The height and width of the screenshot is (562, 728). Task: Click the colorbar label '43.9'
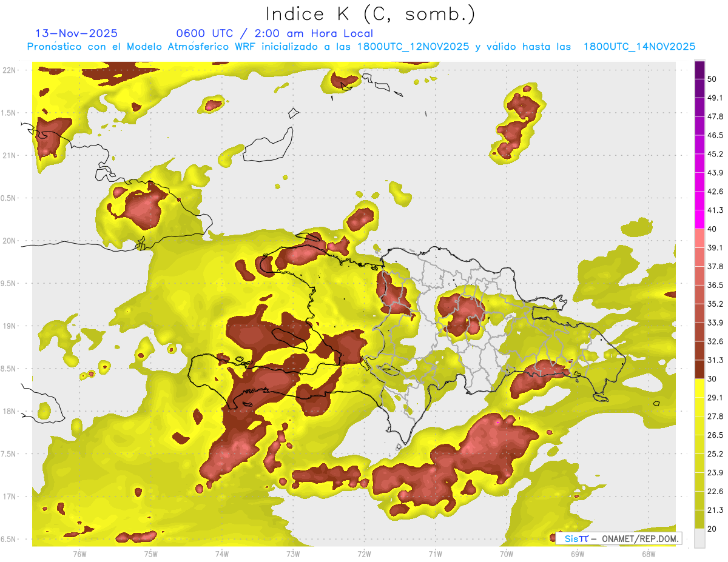[x=715, y=173]
